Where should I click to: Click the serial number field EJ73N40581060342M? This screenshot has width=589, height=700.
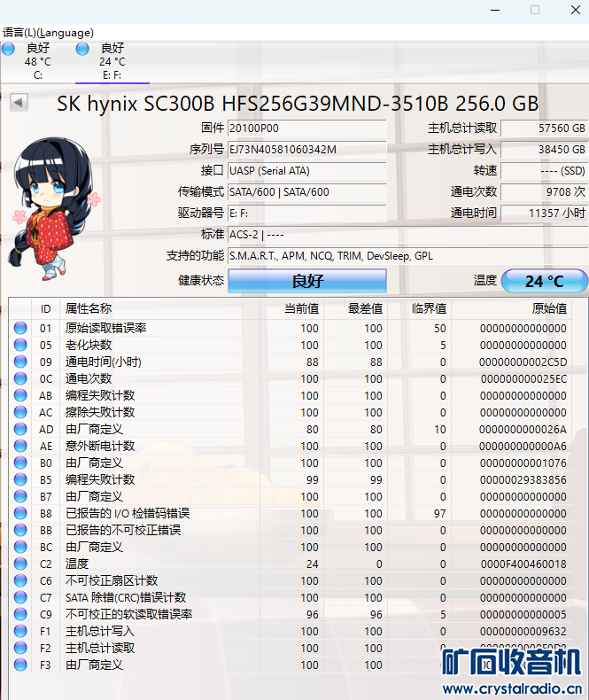[x=307, y=149]
